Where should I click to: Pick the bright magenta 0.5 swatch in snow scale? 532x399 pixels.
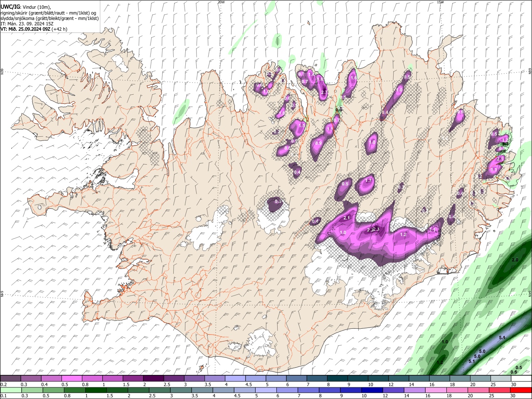(72, 379)
